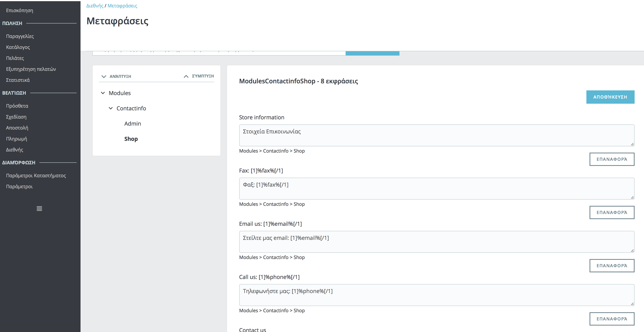644x332 pixels.
Task: Go to Πρόσθετα in the sidebar
Action: tap(17, 106)
